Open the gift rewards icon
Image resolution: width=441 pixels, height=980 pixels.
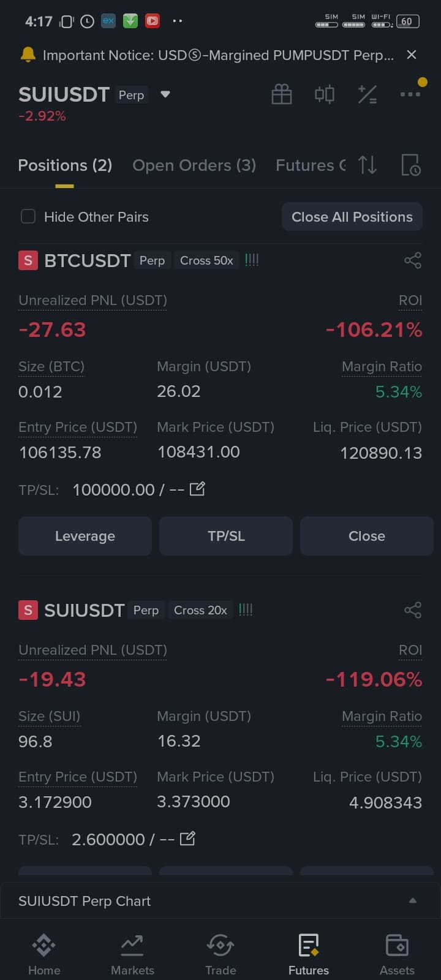click(282, 94)
